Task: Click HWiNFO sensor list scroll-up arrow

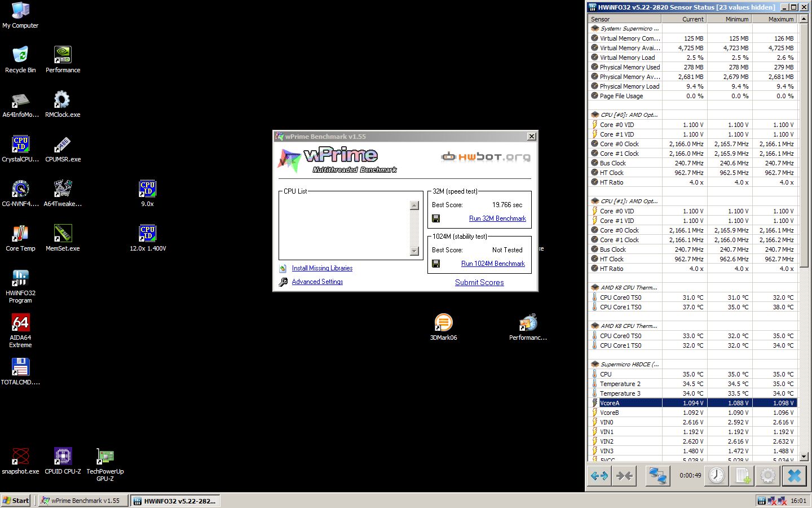Action: click(804, 19)
